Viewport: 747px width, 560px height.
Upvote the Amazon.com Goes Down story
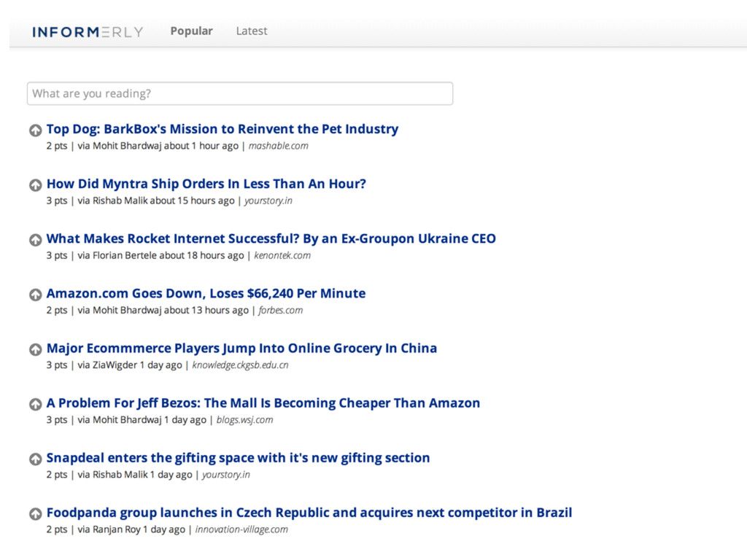pos(35,295)
